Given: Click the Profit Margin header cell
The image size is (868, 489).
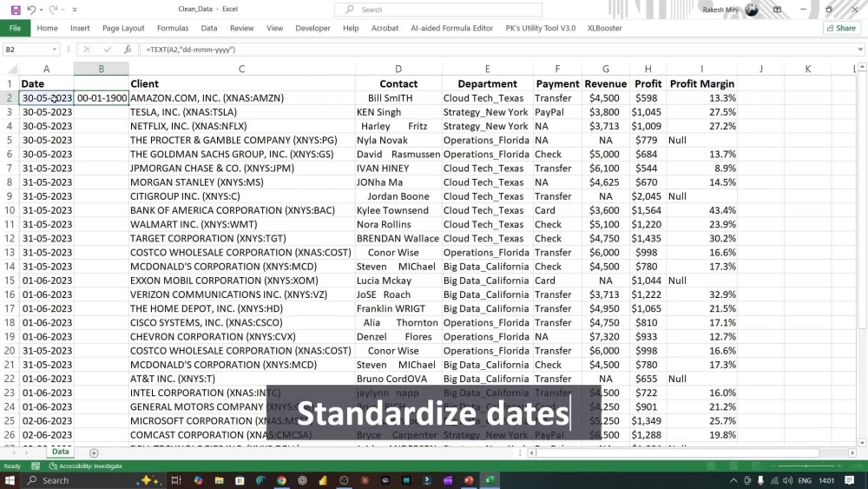Looking at the screenshot, I should pos(702,83).
